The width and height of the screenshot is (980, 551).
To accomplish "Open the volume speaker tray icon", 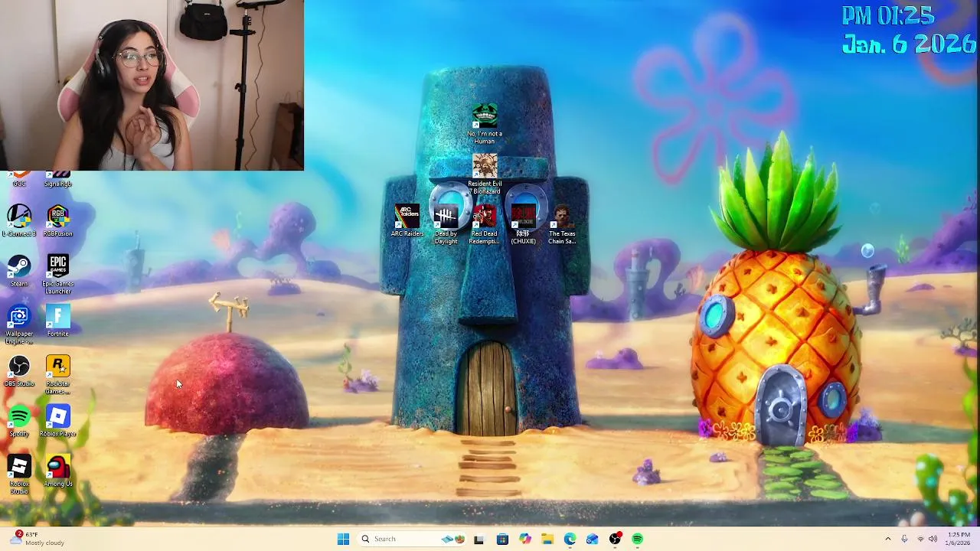I will point(933,539).
